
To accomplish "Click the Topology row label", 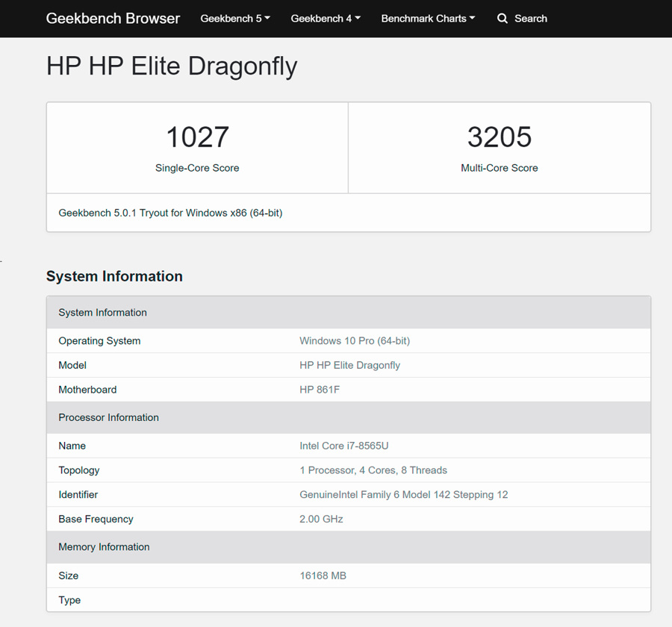I will pos(79,470).
